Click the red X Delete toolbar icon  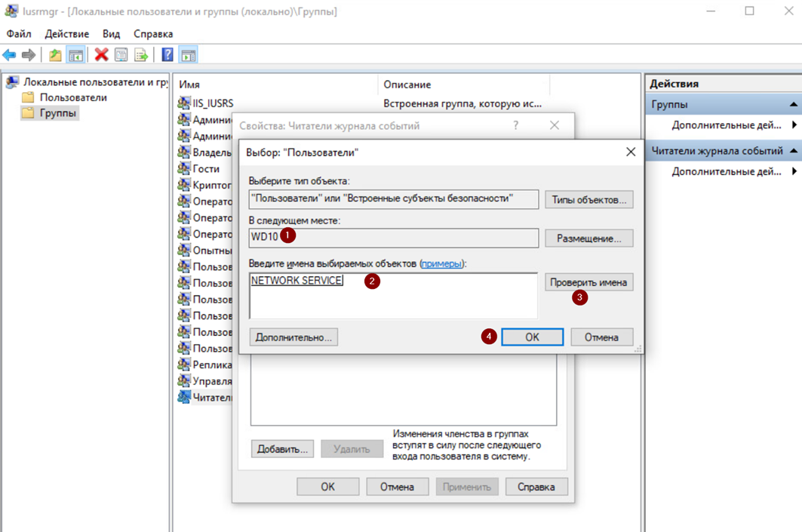(x=101, y=55)
